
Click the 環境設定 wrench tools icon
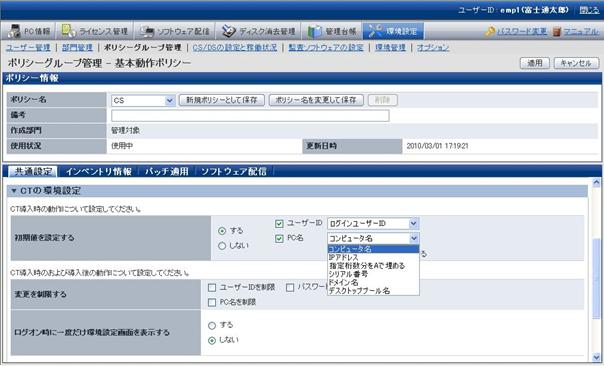[x=375, y=31]
